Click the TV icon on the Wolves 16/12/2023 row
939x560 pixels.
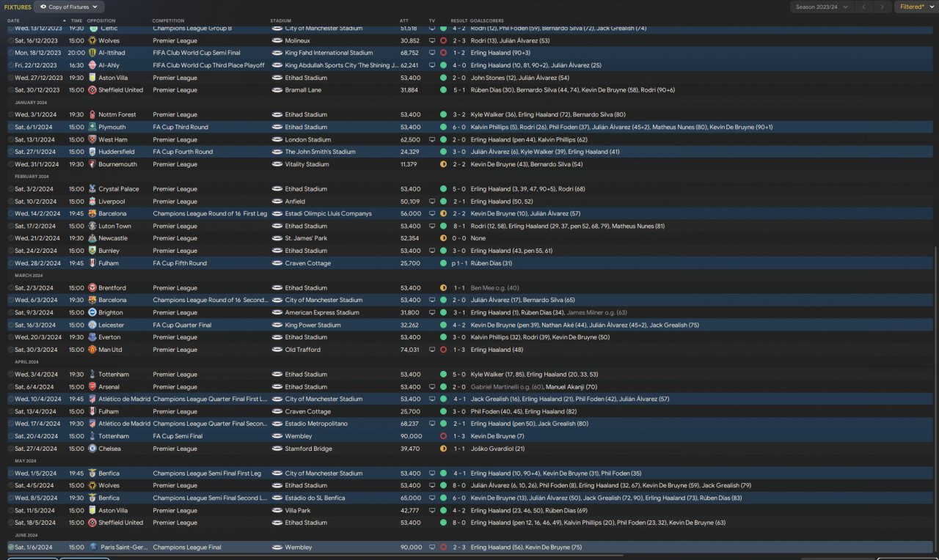click(432, 41)
